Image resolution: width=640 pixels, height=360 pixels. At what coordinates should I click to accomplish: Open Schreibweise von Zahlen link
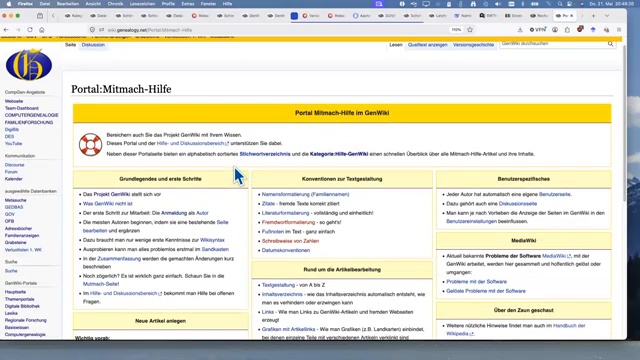click(x=290, y=241)
